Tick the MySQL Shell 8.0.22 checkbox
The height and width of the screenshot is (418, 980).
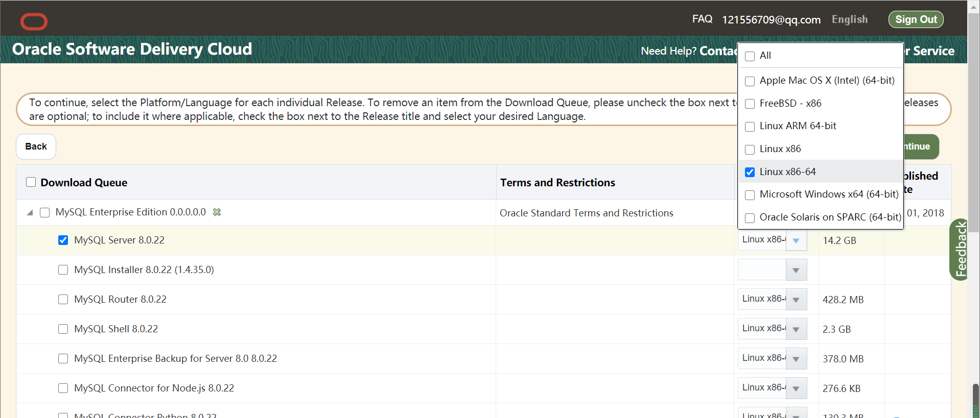pyautogui.click(x=63, y=329)
